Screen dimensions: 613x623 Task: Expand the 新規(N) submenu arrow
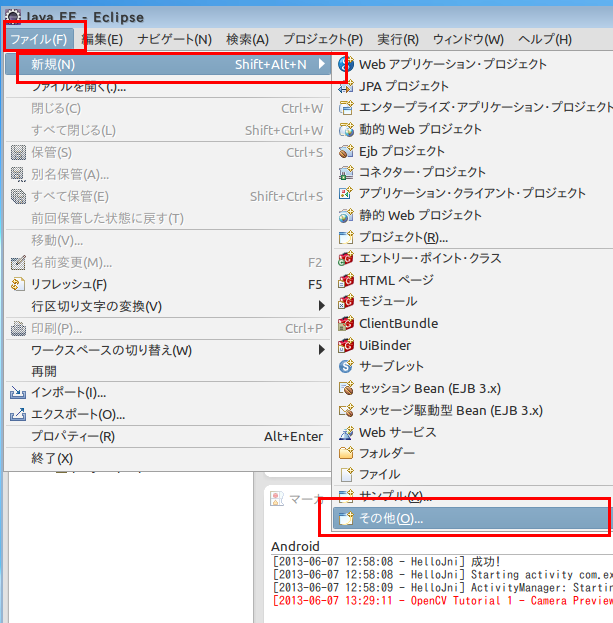click(322, 64)
